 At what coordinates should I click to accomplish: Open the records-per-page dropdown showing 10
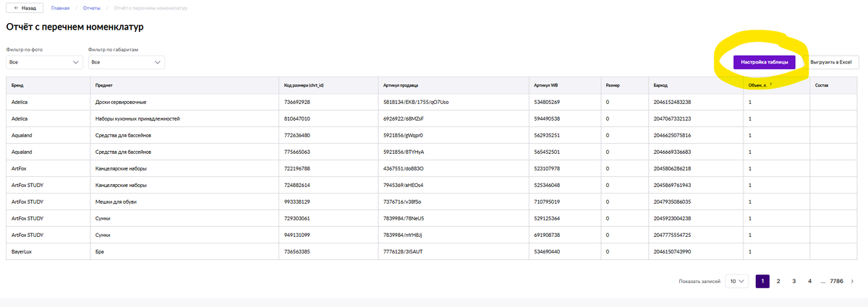738,281
